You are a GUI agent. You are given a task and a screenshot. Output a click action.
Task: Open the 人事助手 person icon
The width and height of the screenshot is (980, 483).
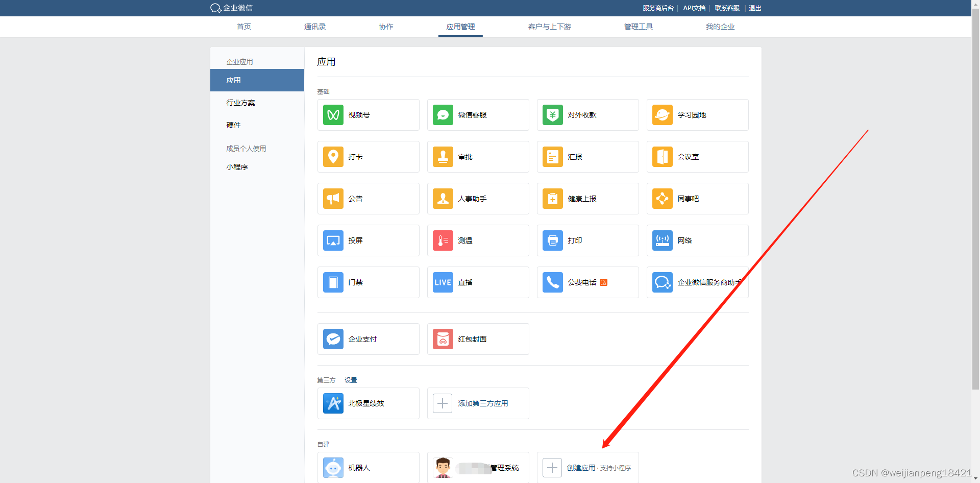(x=443, y=199)
